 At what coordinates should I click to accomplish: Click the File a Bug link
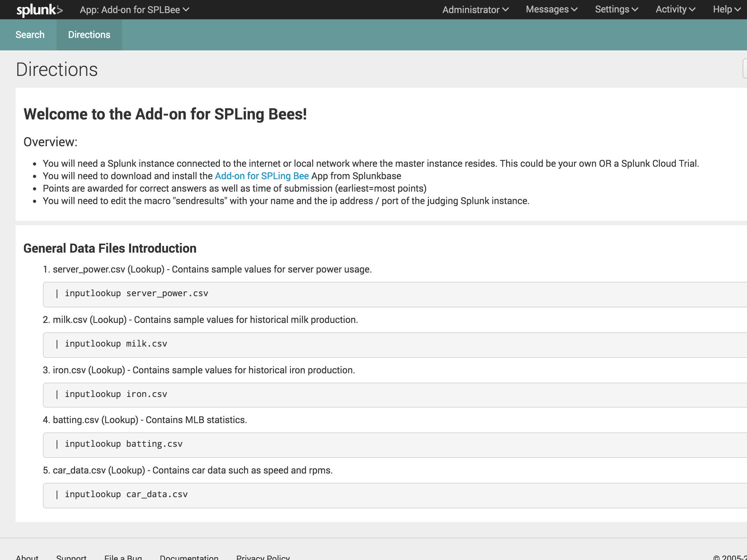[123, 557]
